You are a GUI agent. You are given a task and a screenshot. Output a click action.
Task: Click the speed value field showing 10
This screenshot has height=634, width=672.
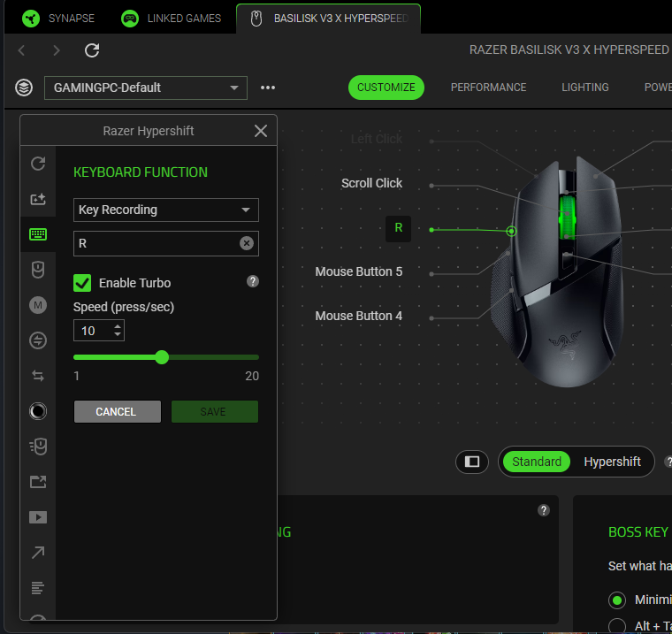[99, 331]
